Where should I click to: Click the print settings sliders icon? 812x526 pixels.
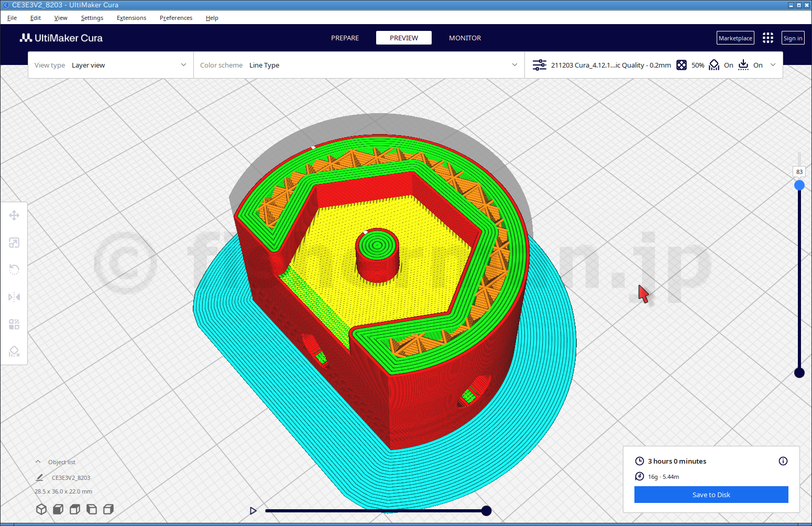540,65
